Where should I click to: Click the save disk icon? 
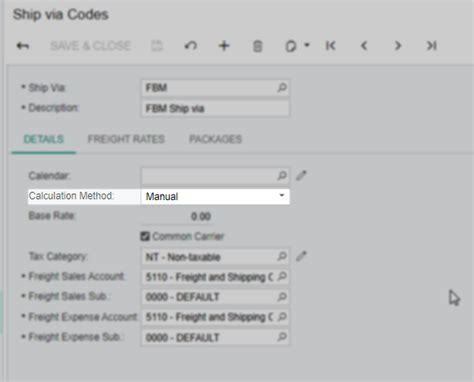[157, 46]
